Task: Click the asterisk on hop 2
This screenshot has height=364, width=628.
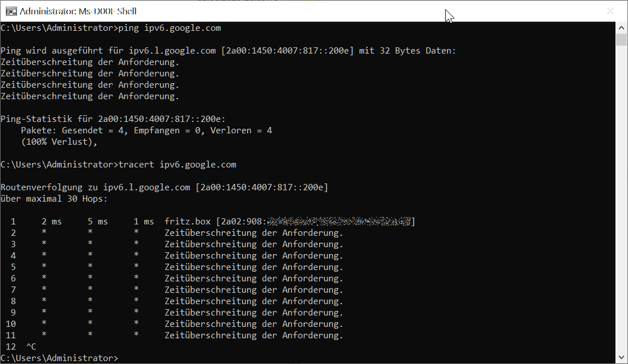Action: 43,232
